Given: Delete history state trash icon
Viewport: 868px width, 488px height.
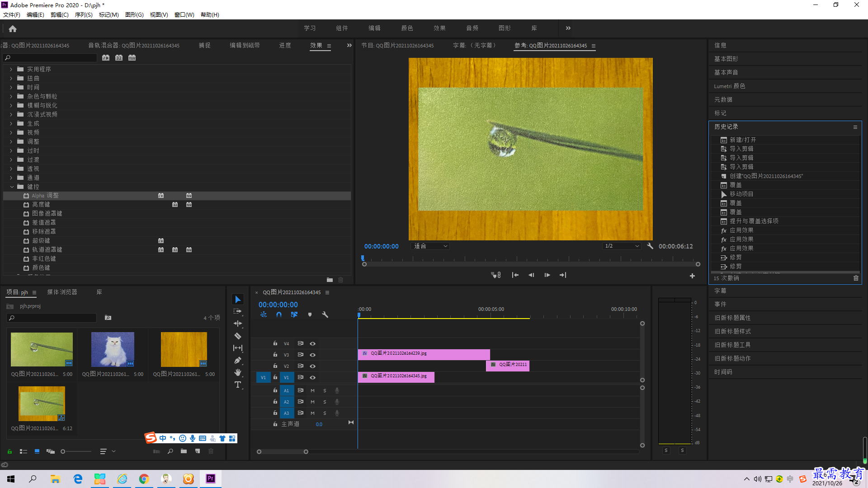Looking at the screenshot, I should tap(856, 278).
